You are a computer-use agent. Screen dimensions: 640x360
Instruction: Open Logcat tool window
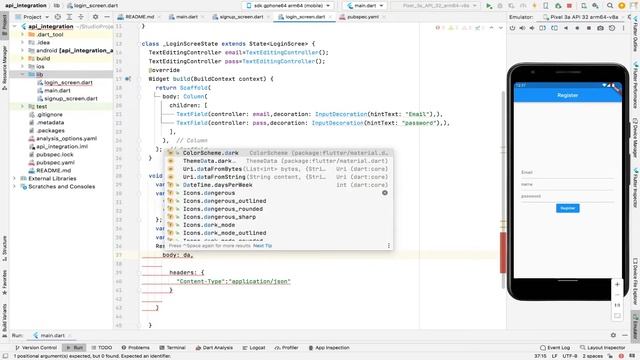254,347
